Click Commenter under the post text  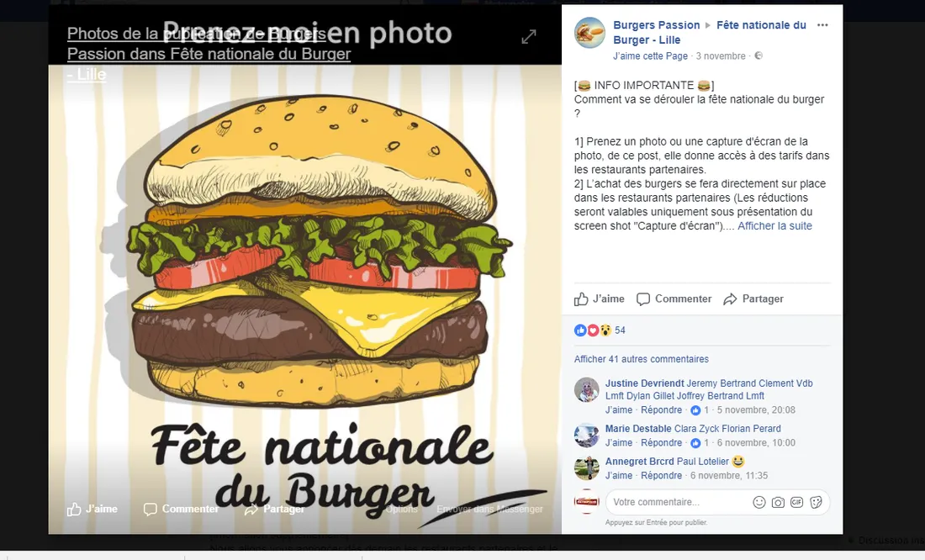[x=674, y=298]
